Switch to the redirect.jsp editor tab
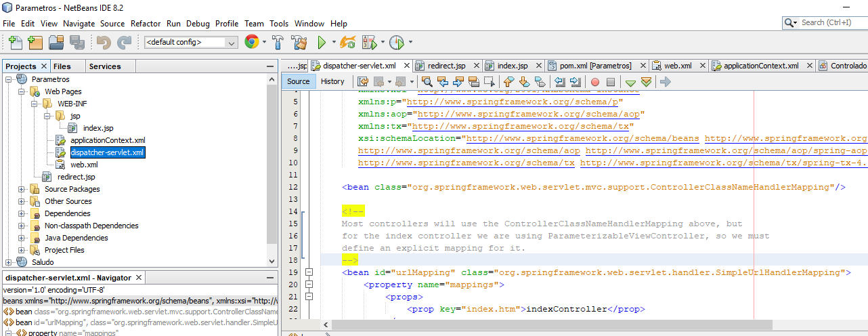 click(x=446, y=66)
